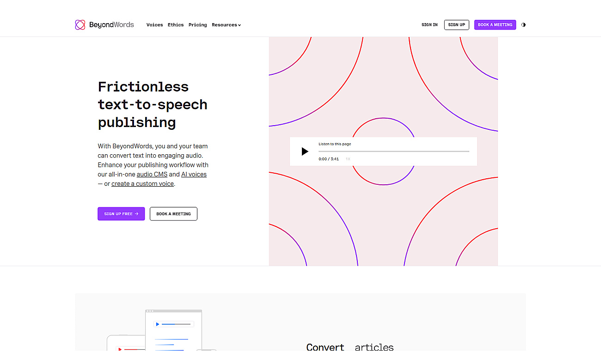Click the SIGN UP FREE button
The height and width of the screenshot is (364, 601).
[x=121, y=214]
